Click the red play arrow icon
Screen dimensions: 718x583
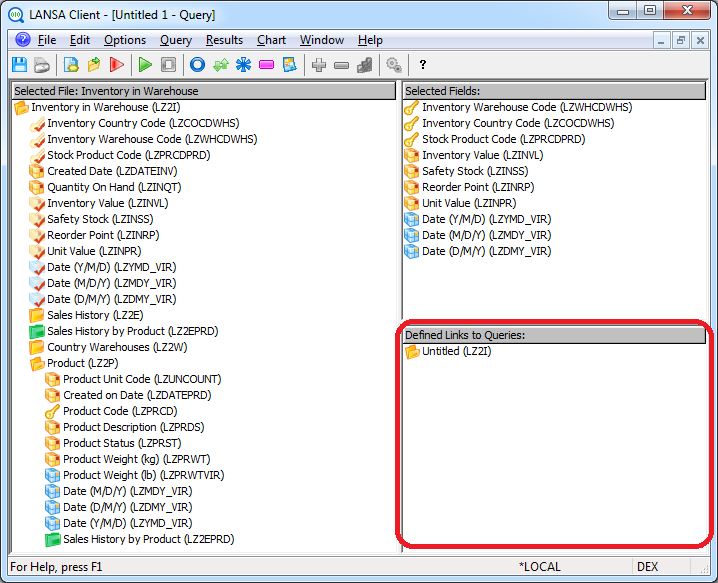[x=117, y=65]
